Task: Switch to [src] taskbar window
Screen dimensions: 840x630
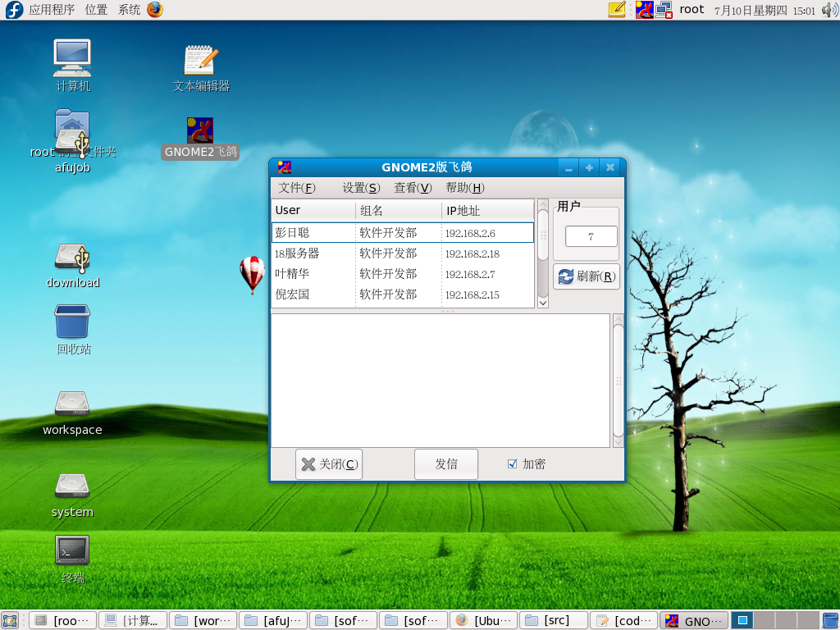Action: (x=554, y=620)
